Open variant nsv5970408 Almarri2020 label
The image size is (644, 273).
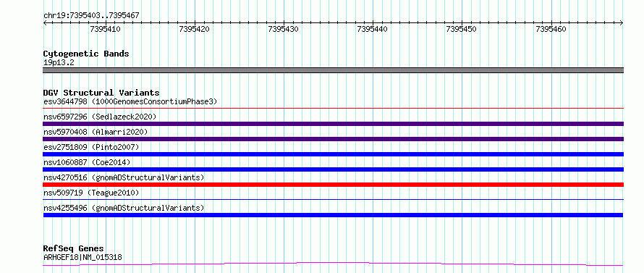[x=96, y=132]
